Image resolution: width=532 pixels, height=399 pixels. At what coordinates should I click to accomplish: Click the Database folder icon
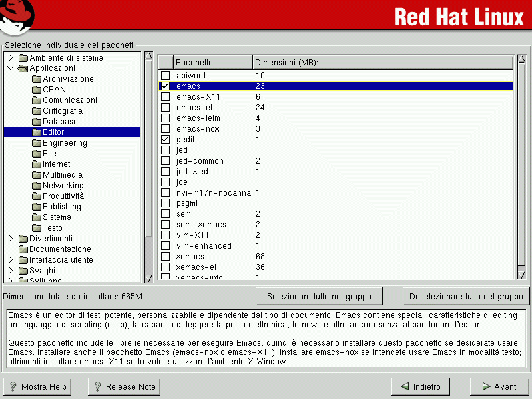click(37, 122)
